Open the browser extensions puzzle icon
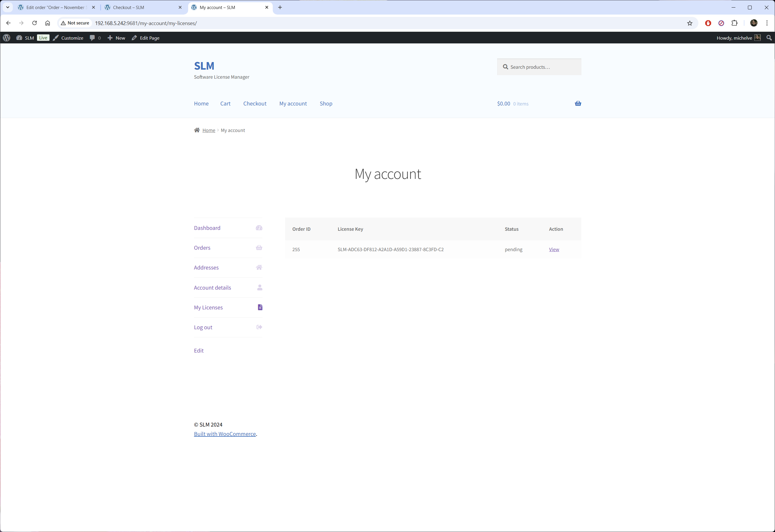The height and width of the screenshot is (532, 775). point(734,23)
